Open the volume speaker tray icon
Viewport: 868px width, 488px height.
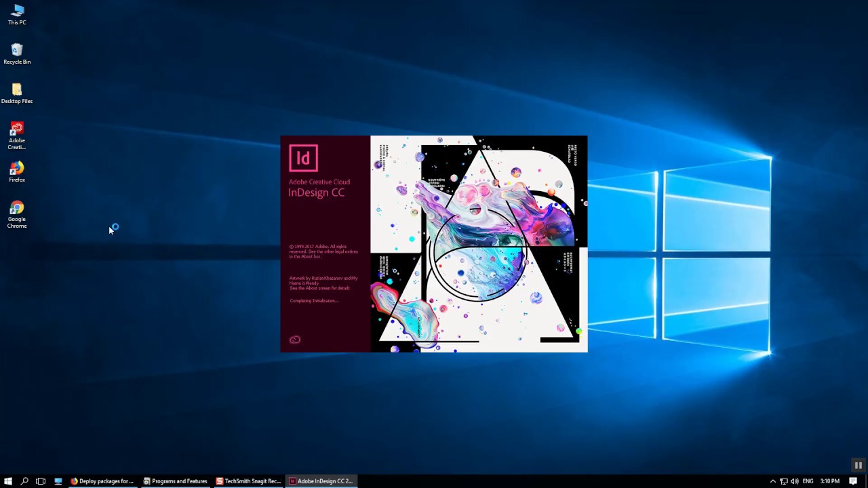(x=794, y=481)
